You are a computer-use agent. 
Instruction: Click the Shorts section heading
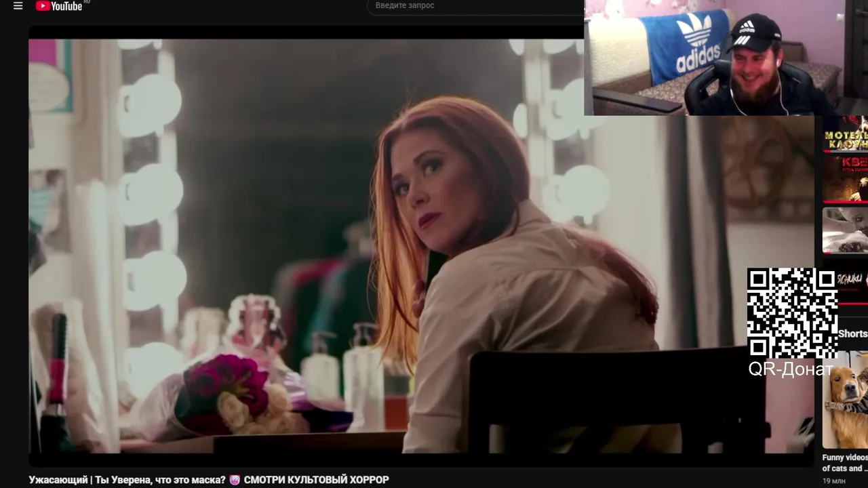pyautogui.click(x=852, y=333)
